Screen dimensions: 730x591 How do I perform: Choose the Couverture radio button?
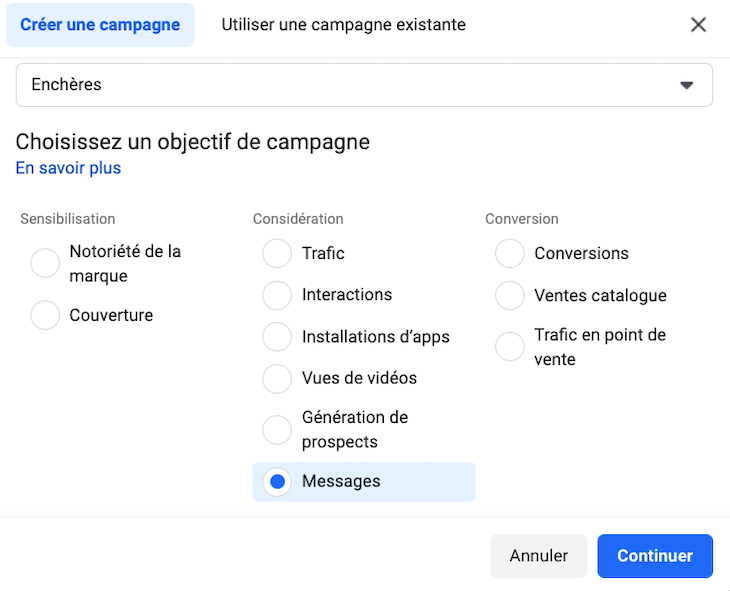[45, 315]
